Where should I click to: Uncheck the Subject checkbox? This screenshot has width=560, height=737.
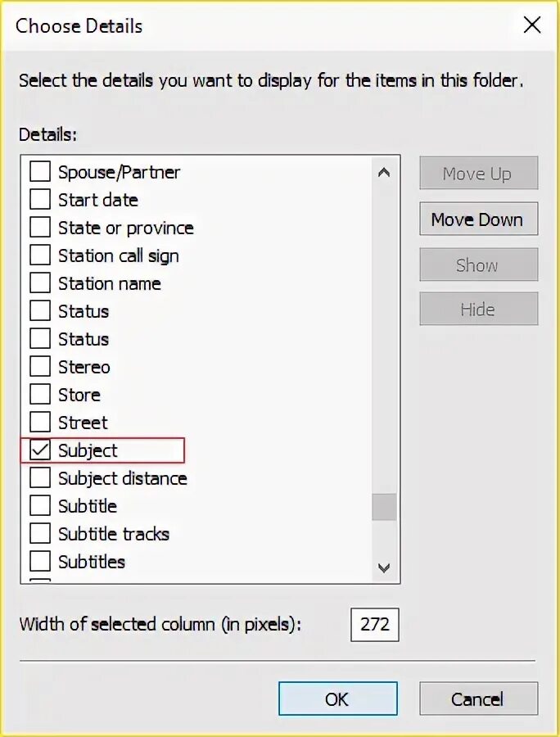(40, 450)
